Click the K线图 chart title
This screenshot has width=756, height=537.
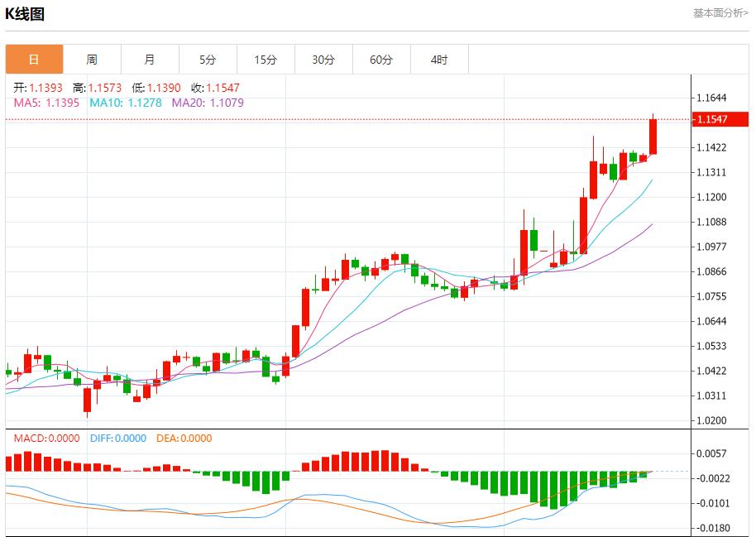pos(26,13)
